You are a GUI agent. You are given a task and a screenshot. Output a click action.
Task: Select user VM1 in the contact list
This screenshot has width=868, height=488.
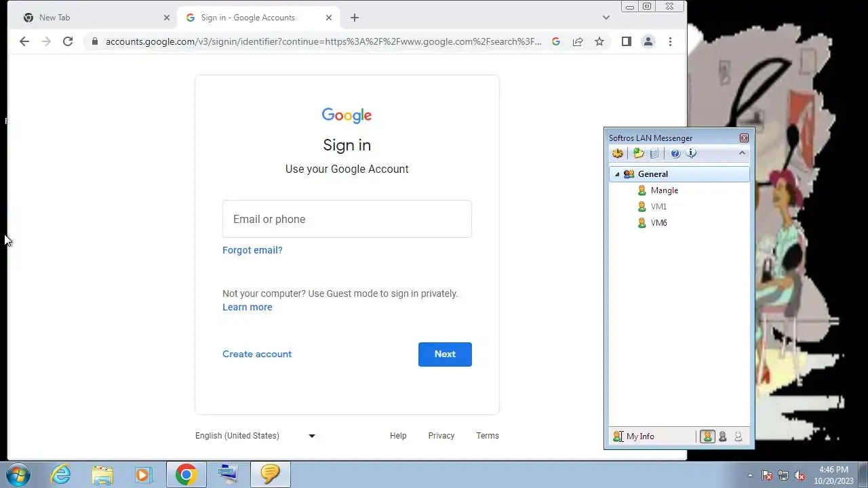click(658, 207)
